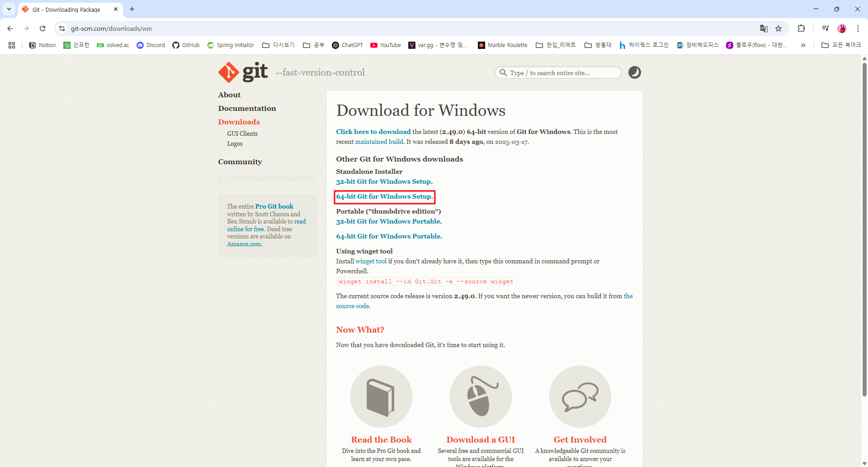Expand the 방통대 bookmark folder
The height and width of the screenshot is (467, 868).
598,45
